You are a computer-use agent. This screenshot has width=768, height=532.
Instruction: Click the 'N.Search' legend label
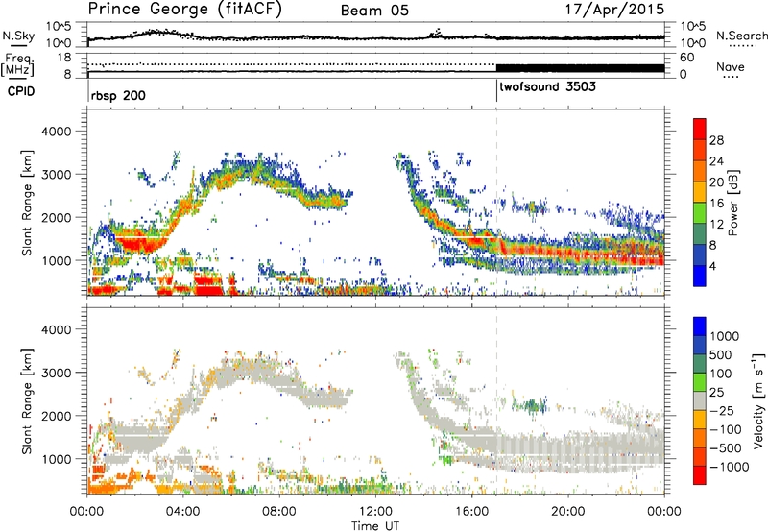tap(742, 36)
